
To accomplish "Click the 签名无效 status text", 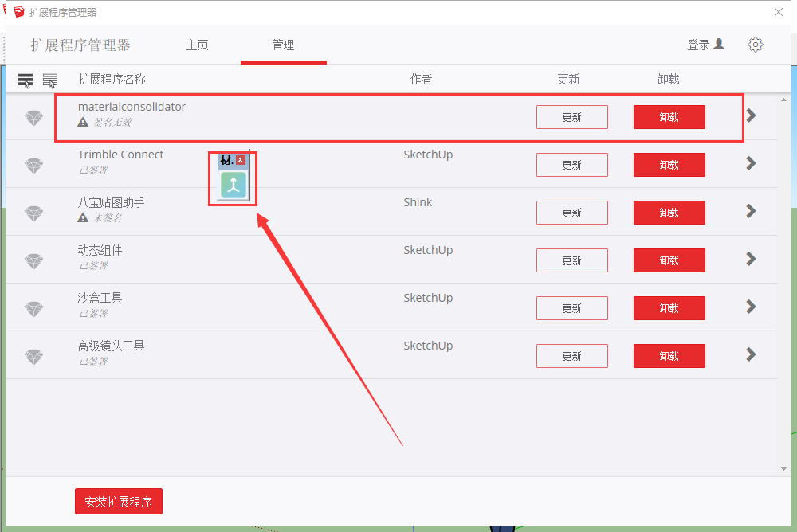I will (112, 122).
